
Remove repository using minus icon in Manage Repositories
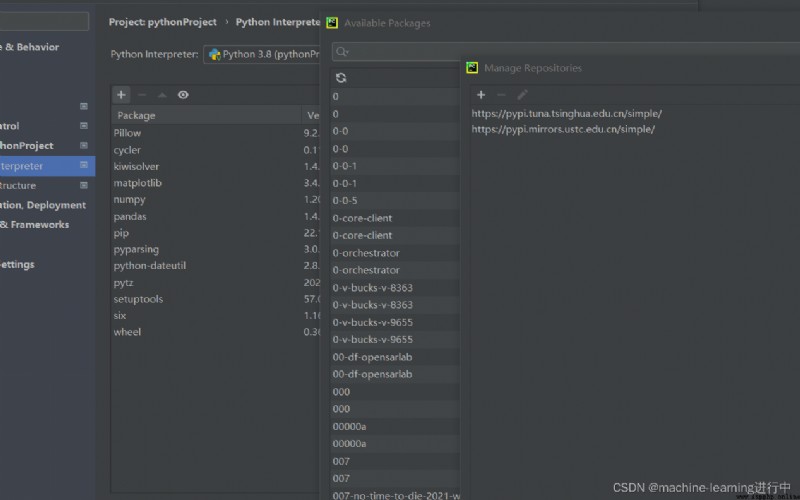click(x=501, y=95)
